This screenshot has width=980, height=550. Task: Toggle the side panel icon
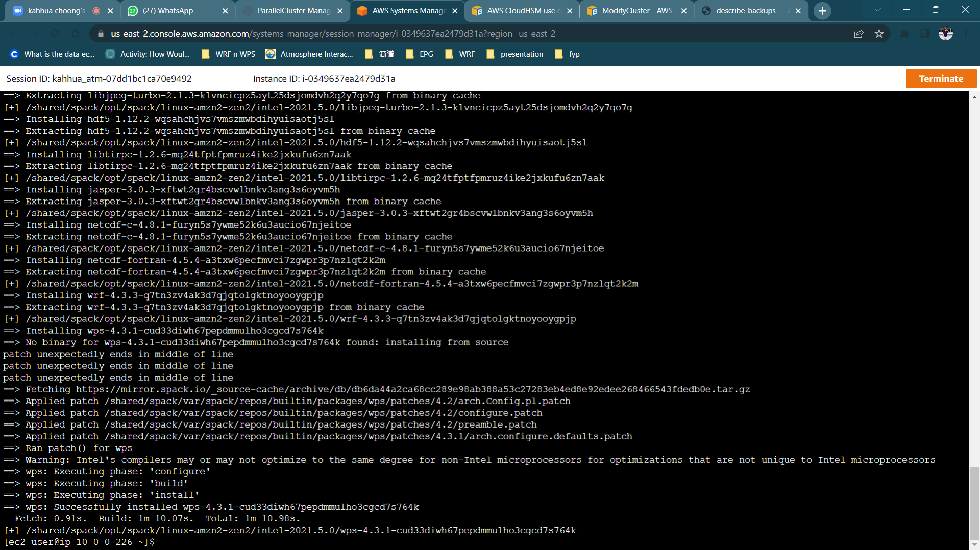tap(925, 34)
